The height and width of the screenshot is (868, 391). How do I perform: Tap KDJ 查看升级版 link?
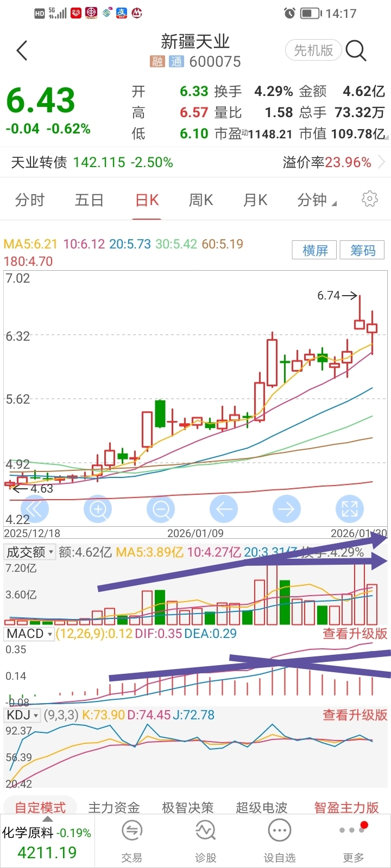pos(355,714)
